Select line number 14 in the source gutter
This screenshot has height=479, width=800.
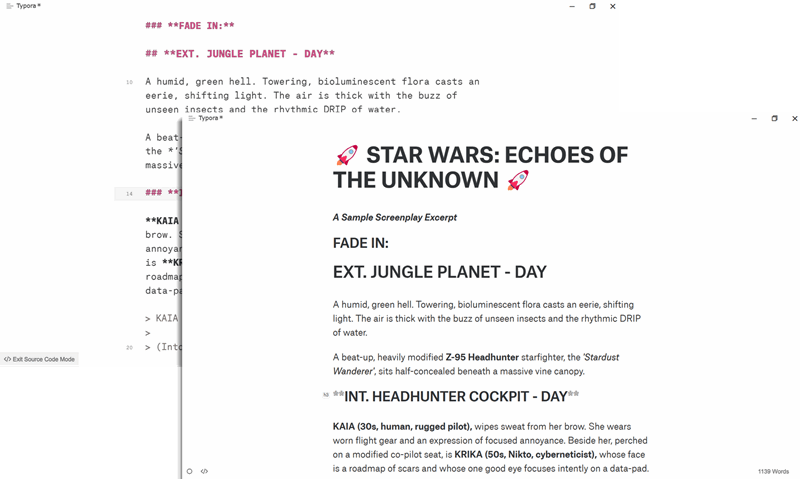(x=128, y=193)
